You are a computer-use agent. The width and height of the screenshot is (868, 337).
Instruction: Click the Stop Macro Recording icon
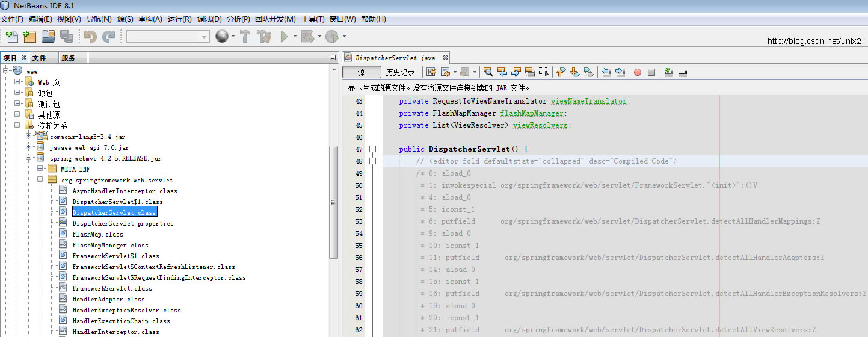tap(651, 72)
